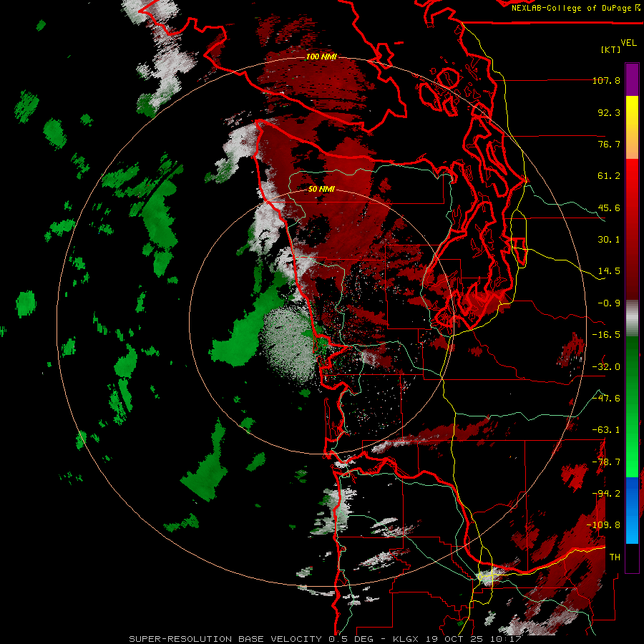
Task: Click the TH legend label
Action: tap(615, 557)
